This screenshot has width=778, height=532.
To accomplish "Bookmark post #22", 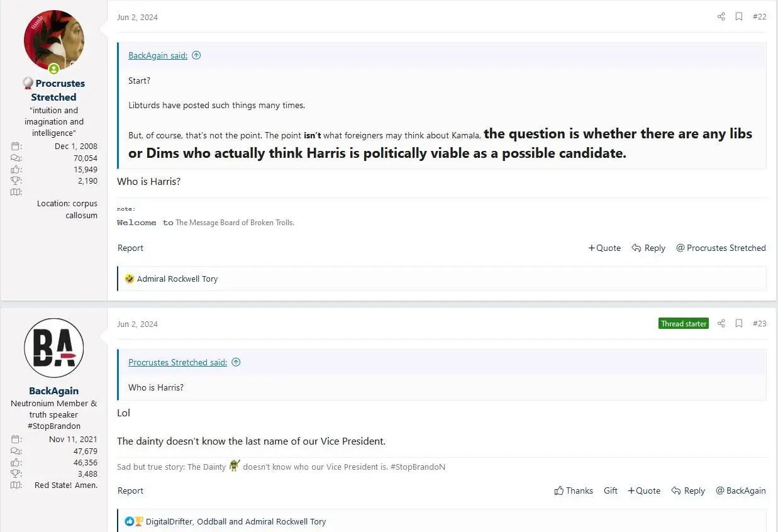I will (739, 17).
